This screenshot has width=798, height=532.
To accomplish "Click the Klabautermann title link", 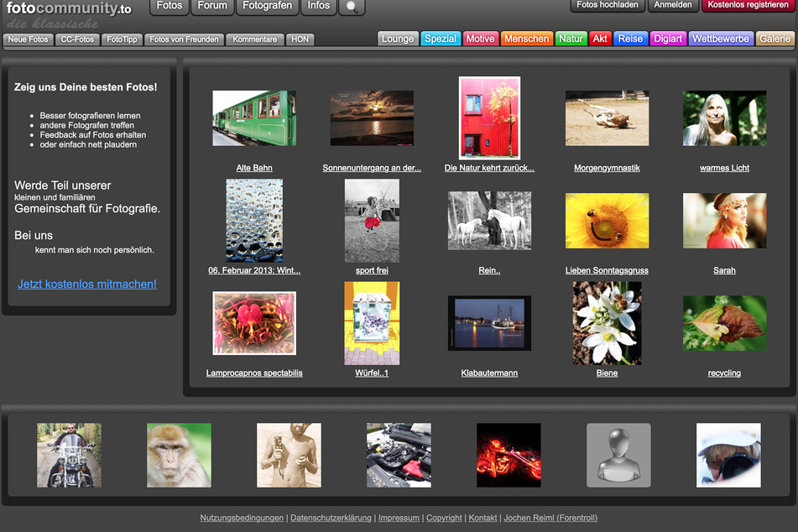I will point(489,373).
